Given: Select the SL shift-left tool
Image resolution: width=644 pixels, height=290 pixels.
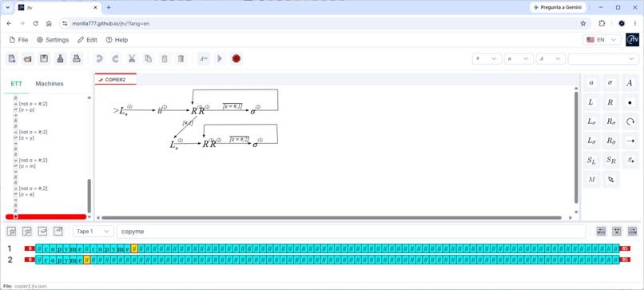Looking at the screenshot, I should click(591, 161).
